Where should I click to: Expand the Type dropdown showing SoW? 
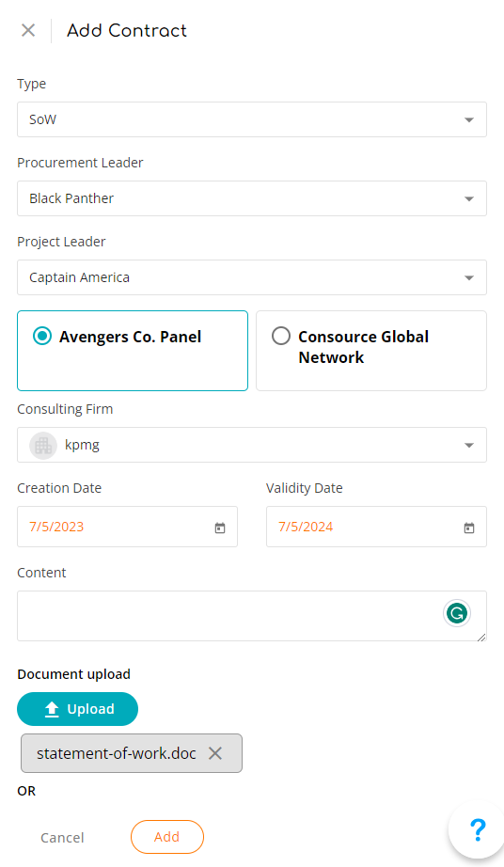[252, 119]
